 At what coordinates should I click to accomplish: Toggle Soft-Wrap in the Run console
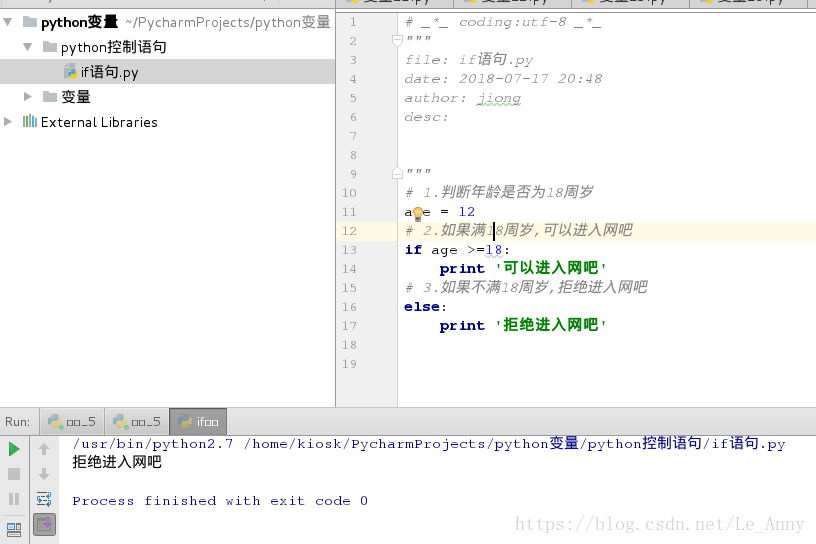(x=44, y=499)
